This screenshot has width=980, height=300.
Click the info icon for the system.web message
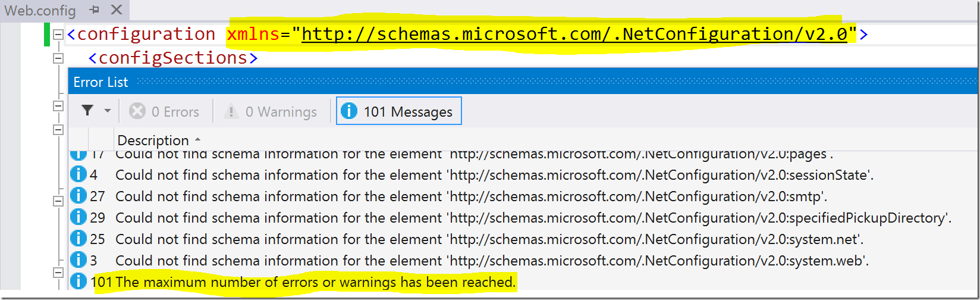(78, 260)
